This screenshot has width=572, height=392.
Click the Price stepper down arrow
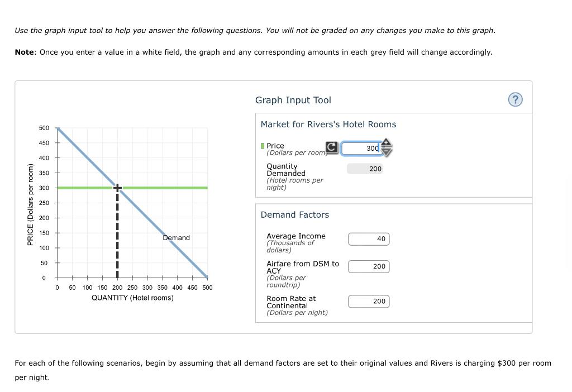[x=385, y=152]
